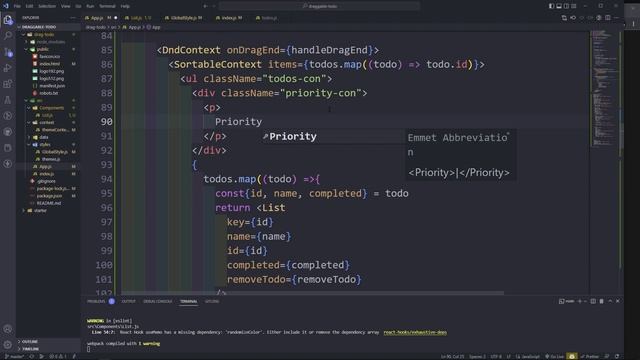
Task: Click the notifications bell in status bar
Action: coord(617,356)
